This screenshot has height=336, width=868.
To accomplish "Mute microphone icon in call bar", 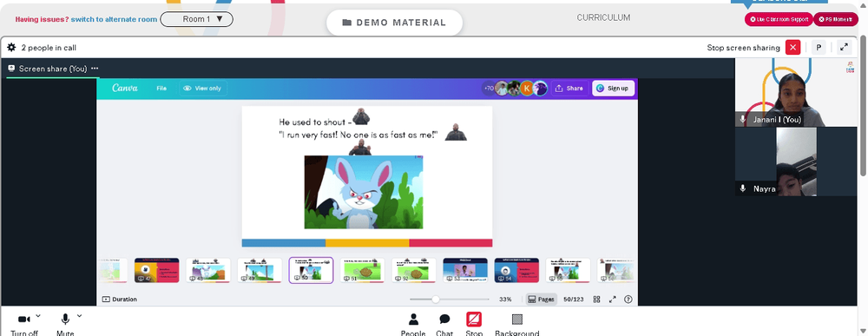I will [65, 320].
